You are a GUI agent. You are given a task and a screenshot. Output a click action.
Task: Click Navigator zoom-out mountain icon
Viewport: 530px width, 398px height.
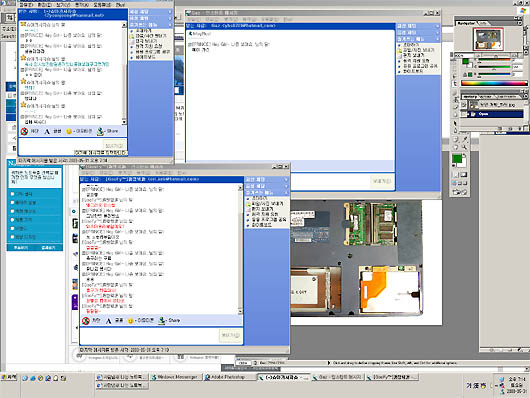point(479,55)
